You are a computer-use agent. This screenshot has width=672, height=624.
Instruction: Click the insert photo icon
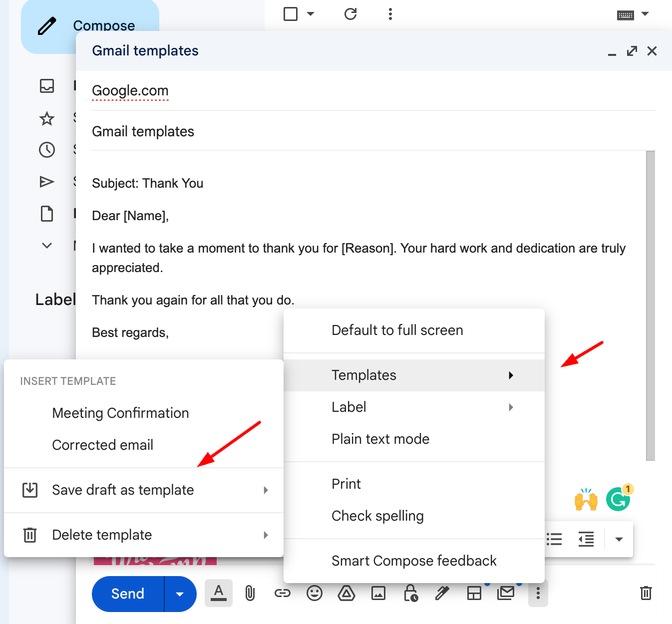point(378,594)
